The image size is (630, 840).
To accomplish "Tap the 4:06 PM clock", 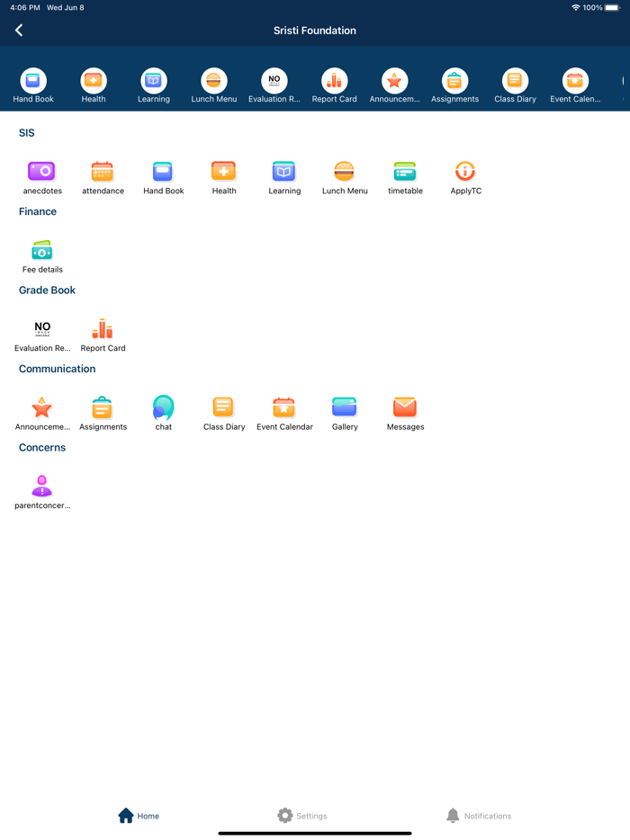I will click(24, 7).
